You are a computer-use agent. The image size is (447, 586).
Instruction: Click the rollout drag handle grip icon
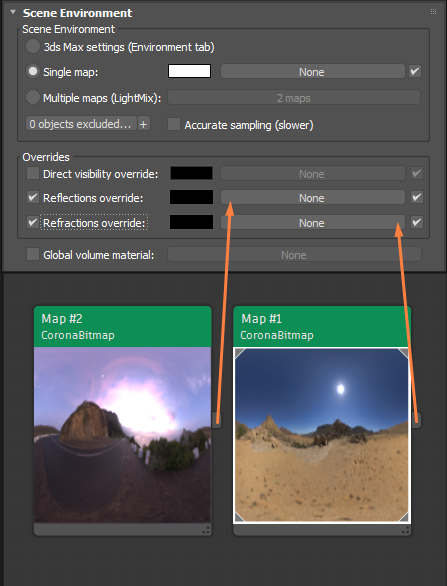coord(433,12)
